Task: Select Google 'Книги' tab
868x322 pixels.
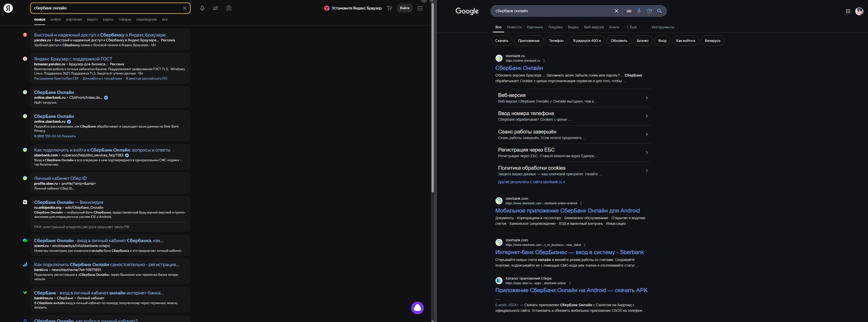Action: (x=614, y=27)
